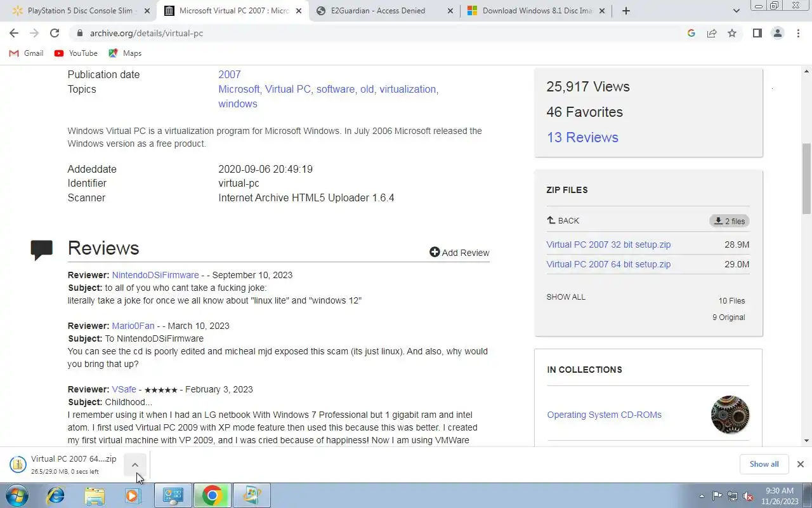Expand download options chevron for the zip
Viewport: 812px width, 508px height.
coord(135,464)
